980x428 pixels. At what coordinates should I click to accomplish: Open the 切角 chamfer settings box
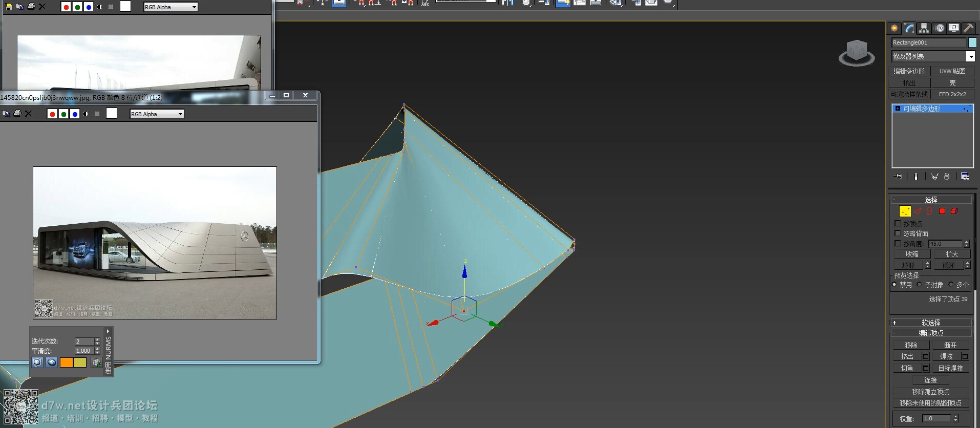[926, 368]
